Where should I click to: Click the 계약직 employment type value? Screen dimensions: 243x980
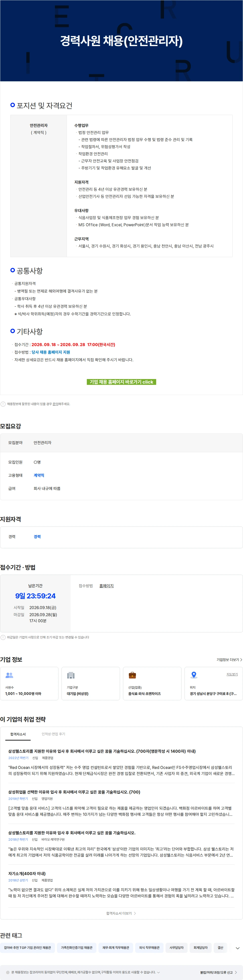(x=39, y=475)
